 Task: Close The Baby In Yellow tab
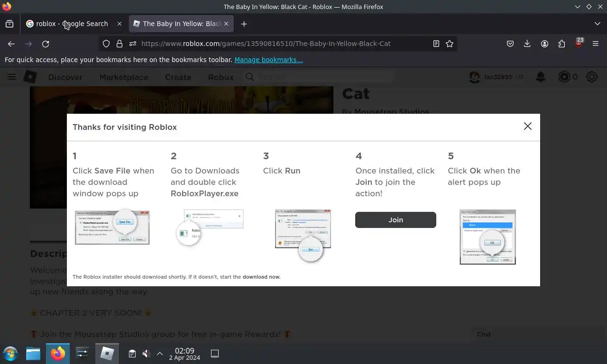click(226, 24)
